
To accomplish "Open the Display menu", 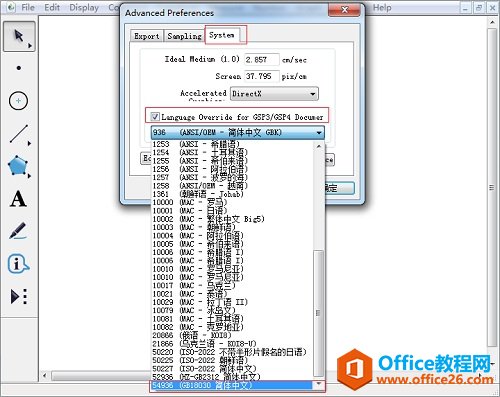I will coord(84,7).
